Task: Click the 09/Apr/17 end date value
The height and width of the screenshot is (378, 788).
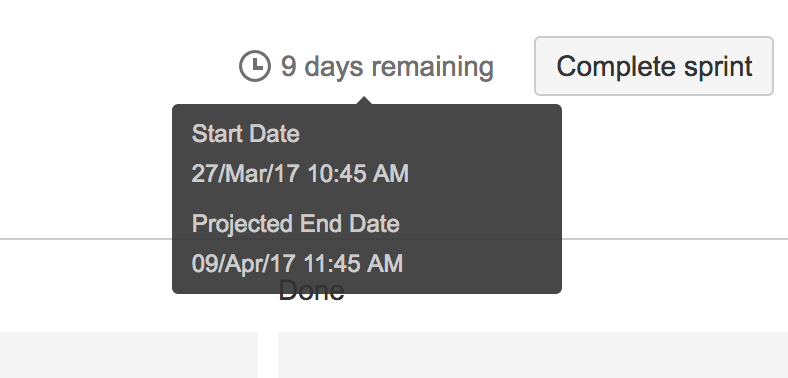Action: tap(297, 264)
